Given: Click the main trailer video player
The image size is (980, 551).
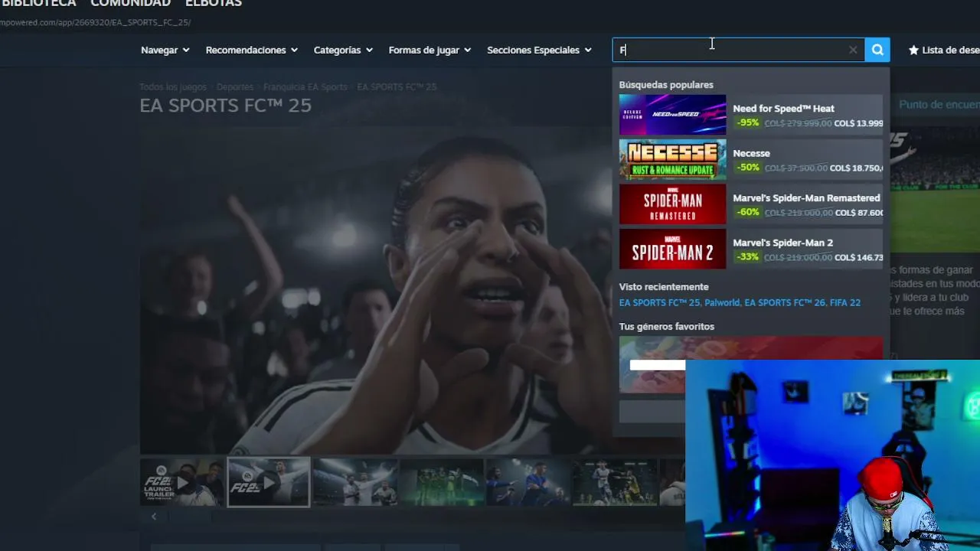Looking at the screenshot, I should (375, 291).
